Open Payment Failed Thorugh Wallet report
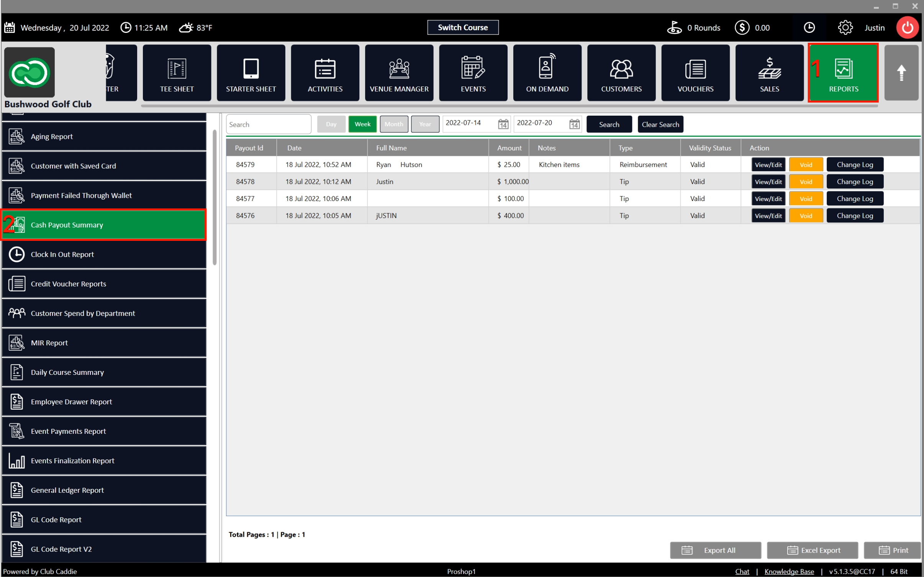 point(104,195)
